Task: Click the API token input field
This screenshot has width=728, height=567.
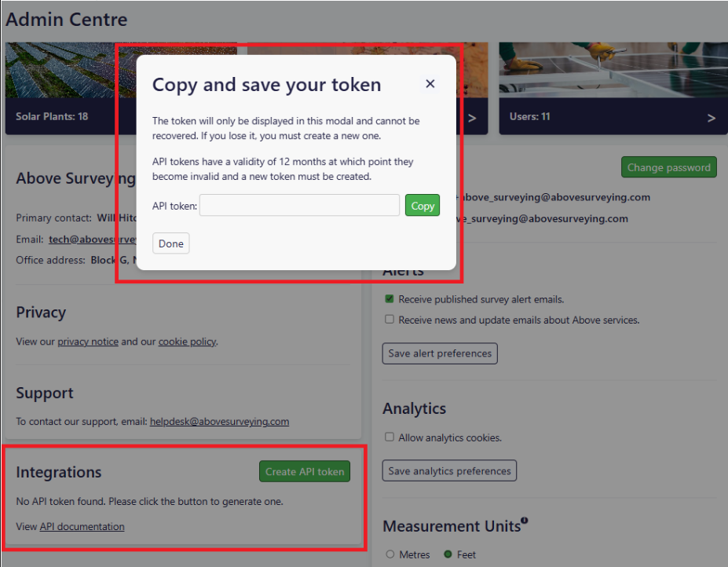Action: (299, 206)
